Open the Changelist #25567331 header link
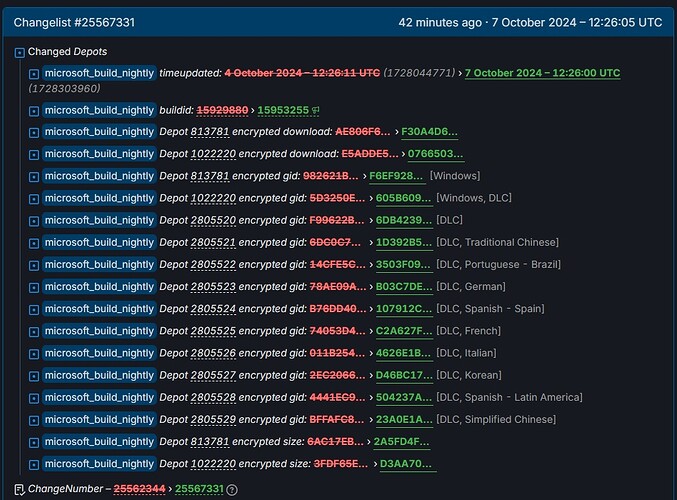 (74, 22)
